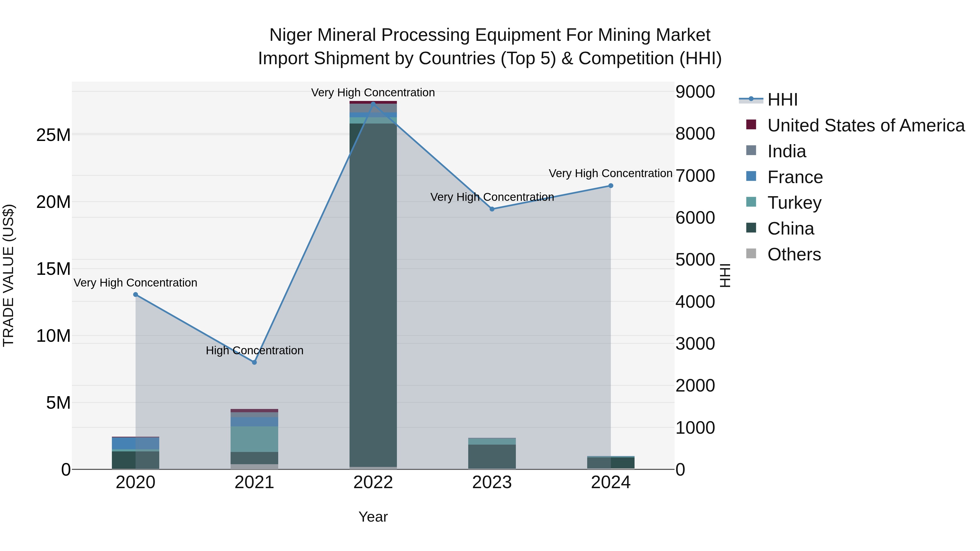
Task: Click the 2024 China bar segment
Action: pos(611,463)
